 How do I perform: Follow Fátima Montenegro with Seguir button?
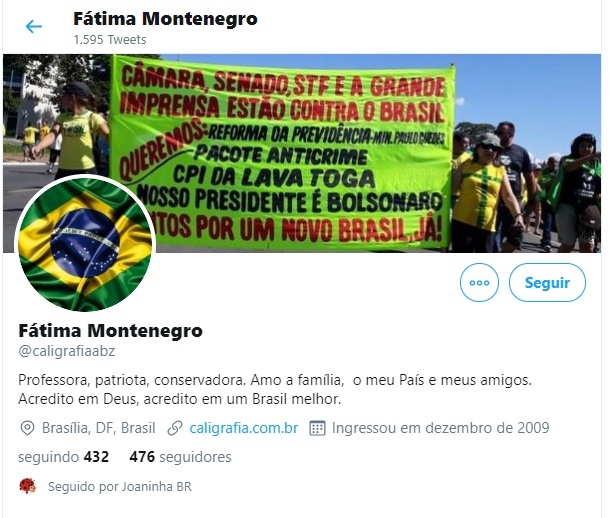[547, 282]
